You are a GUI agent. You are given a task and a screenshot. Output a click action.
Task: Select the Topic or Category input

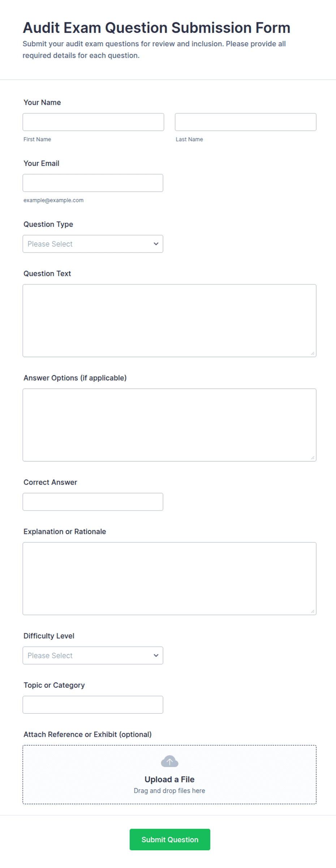click(x=93, y=705)
